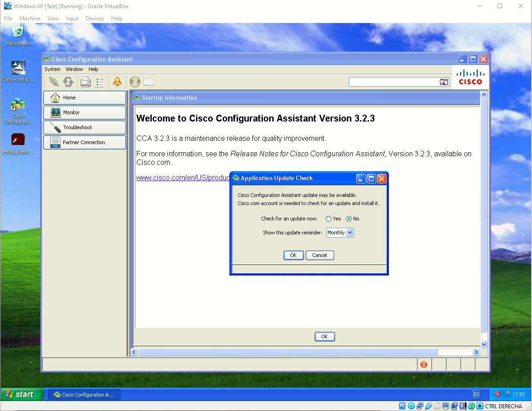Click the red error status icon

click(424, 364)
